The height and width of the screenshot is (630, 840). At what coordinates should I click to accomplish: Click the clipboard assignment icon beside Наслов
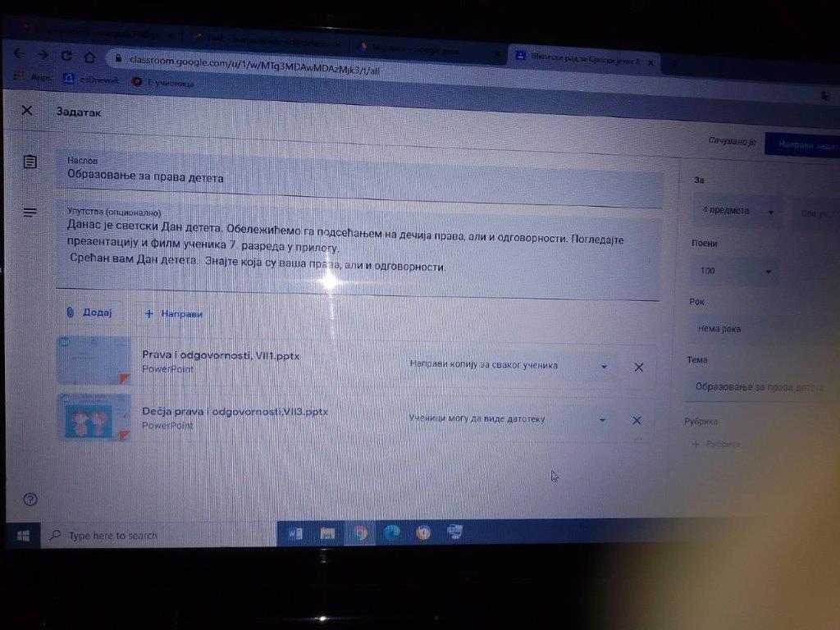[30, 162]
